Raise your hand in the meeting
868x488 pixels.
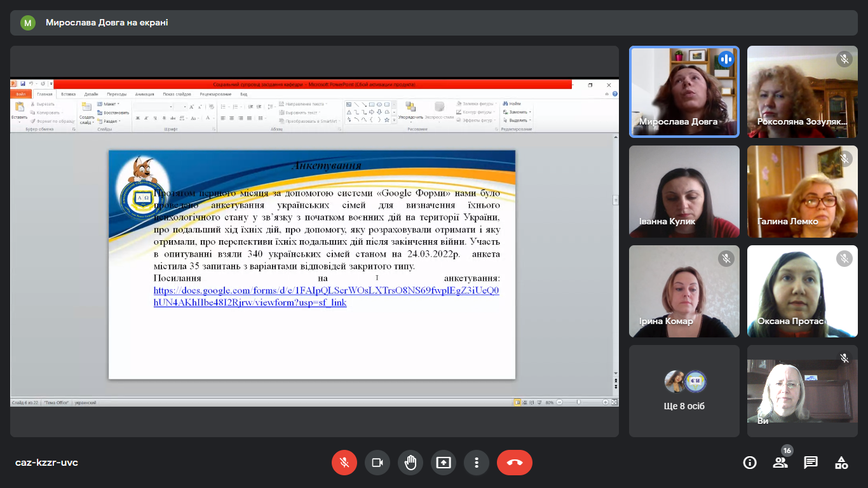(410, 463)
